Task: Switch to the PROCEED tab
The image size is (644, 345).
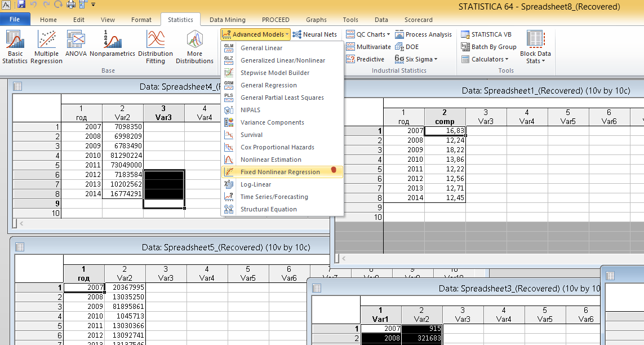Action: [x=276, y=20]
